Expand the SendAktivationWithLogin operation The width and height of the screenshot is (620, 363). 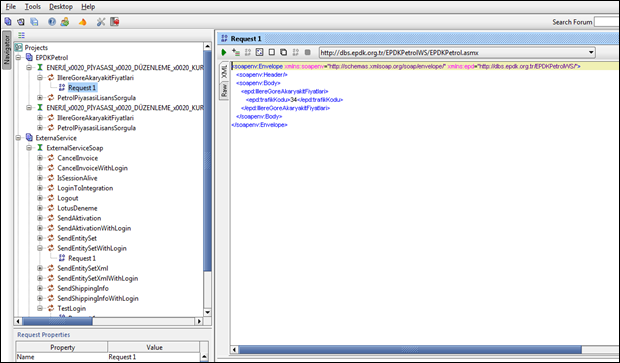point(40,228)
